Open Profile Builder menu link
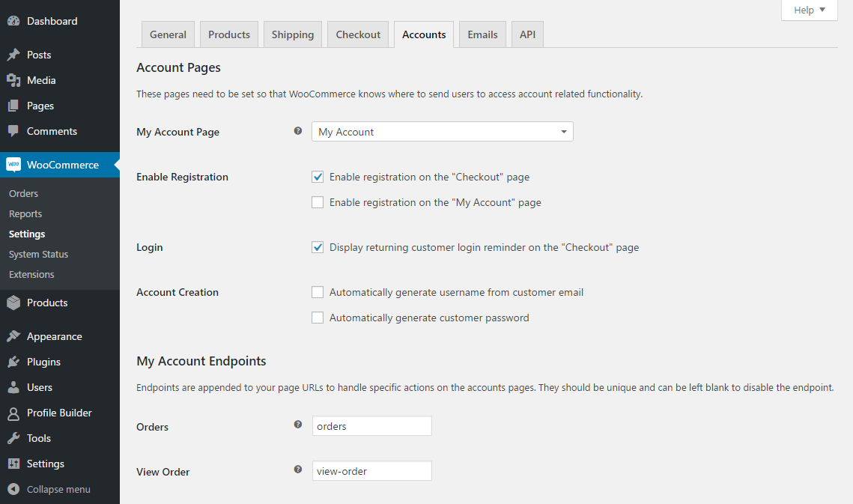The height and width of the screenshot is (504, 853). pos(60,413)
